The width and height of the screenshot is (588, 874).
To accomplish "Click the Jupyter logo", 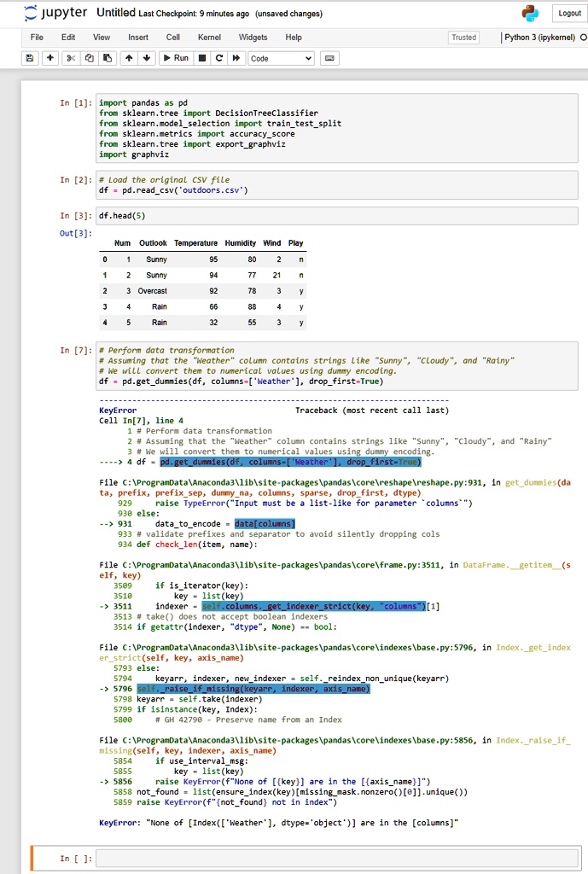I will click(55, 14).
